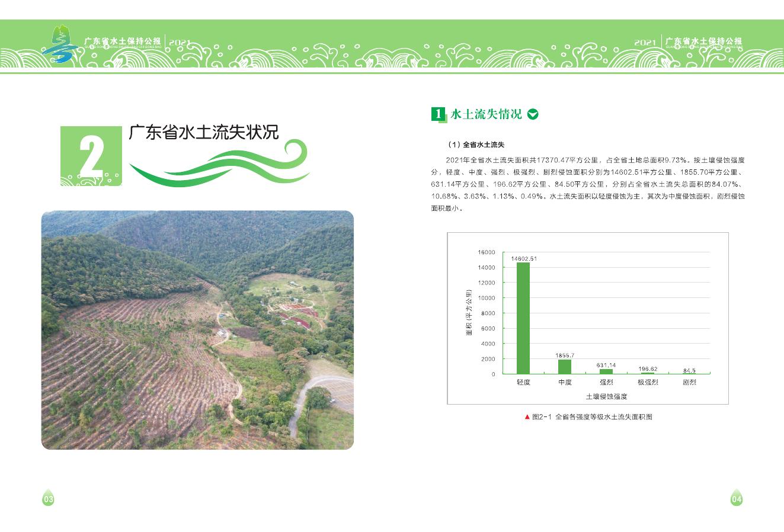Screen dimensions: 784x532
Task: Click the 中度 category label on the x-axis
Action: click(x=565, y=383)
